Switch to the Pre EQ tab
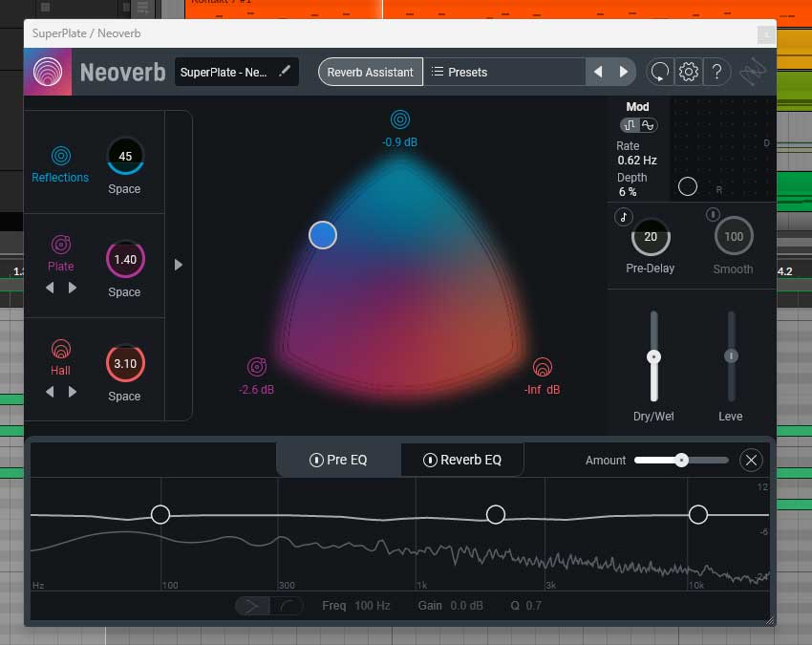The width and height of the screenshot is (812, 645). pos(339,460)
